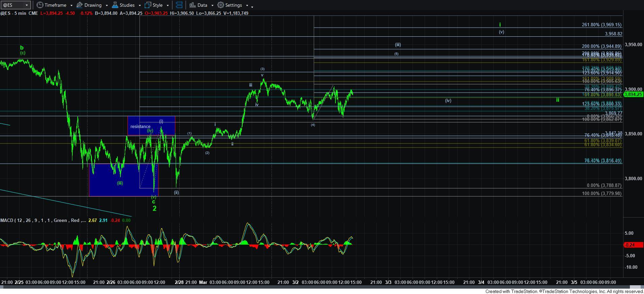Click the Drawing pencil icon

coord(80,5)
